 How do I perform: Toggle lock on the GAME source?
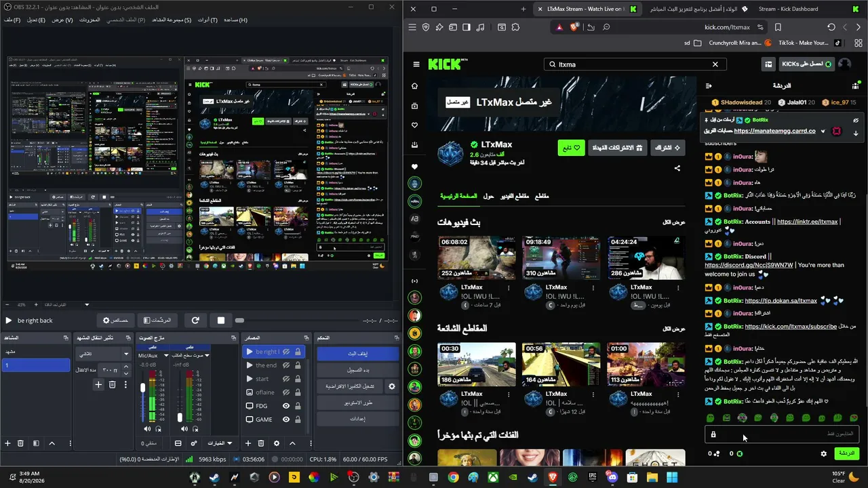click(298, 420)
